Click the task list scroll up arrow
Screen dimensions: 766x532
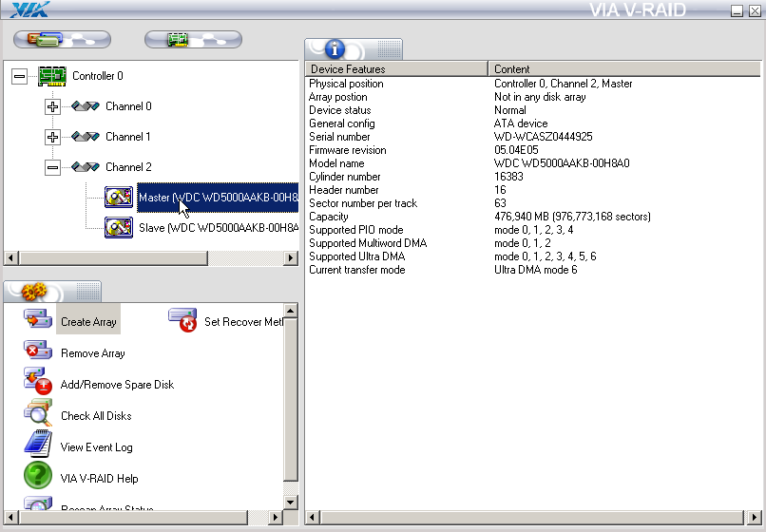291,311
